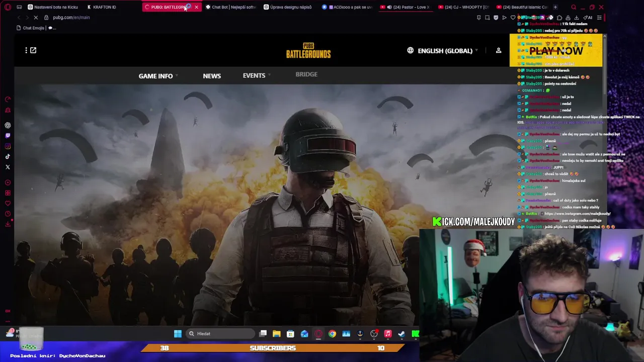Screen dimensions: 644x362
Task: Click the instagram.com/malejkoudy link in chat
Action: (578, 214)
